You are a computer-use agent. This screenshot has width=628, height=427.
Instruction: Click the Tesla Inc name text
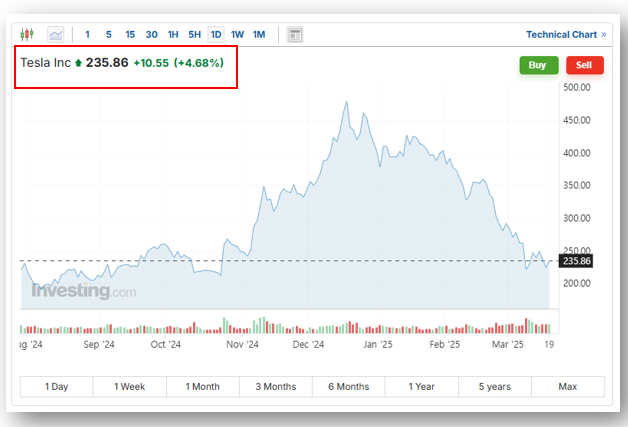coord(45,63)
